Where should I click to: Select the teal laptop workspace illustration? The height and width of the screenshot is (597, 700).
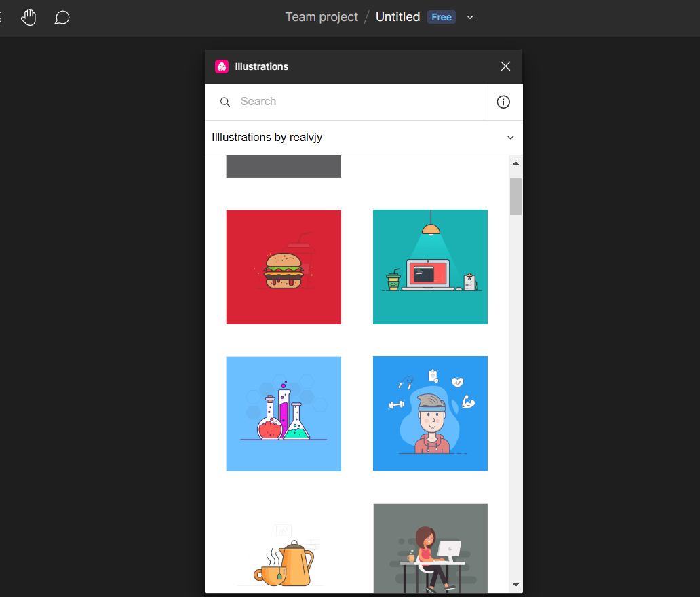(430, 267)
